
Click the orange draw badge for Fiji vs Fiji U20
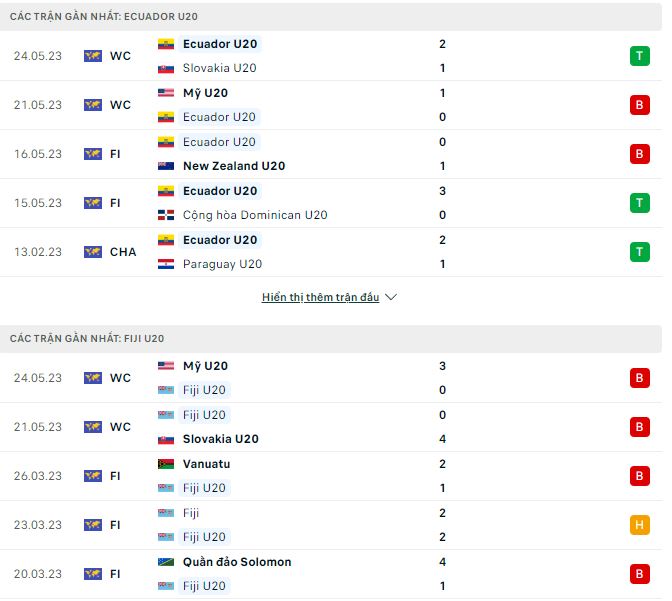pyautogui.click(x=639, y=525)
